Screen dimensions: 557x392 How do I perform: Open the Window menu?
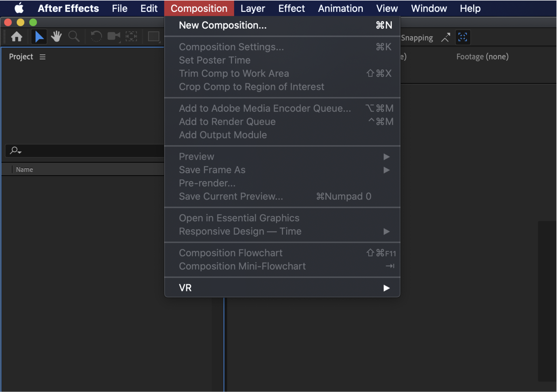click(429, 8)
